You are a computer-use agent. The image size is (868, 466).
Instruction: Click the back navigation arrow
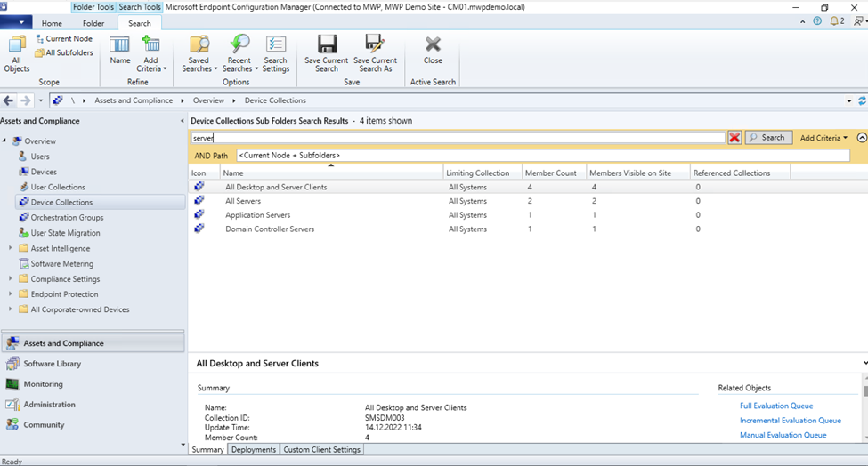coord(8,100)
